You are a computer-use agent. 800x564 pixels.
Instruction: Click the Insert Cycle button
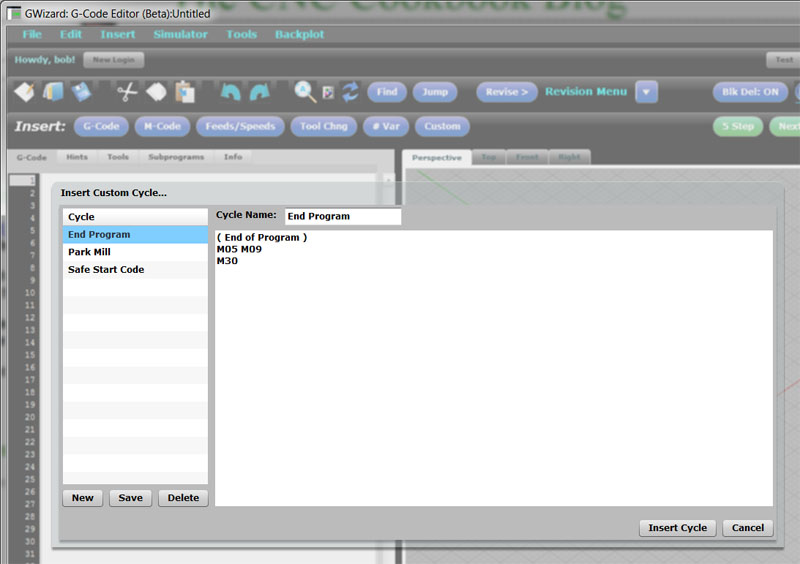[x=678, y=528]
